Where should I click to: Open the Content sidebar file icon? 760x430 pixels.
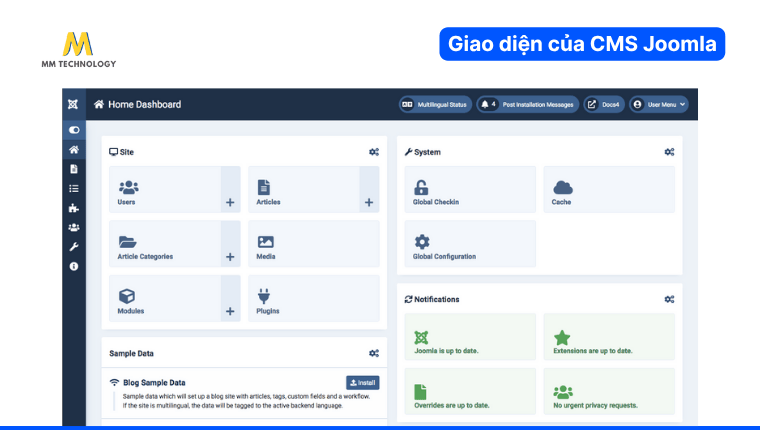click(74, 169)
